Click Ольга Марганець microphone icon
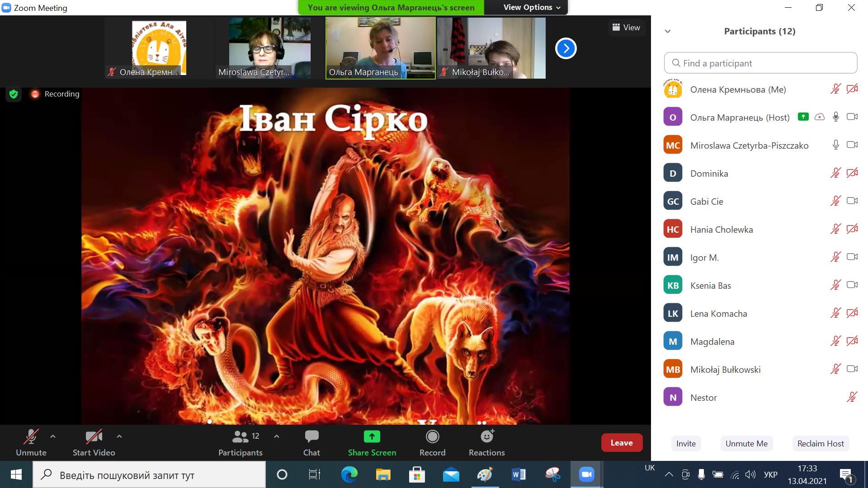The width and height of the screenshot is (868, 488). [836, 117]
